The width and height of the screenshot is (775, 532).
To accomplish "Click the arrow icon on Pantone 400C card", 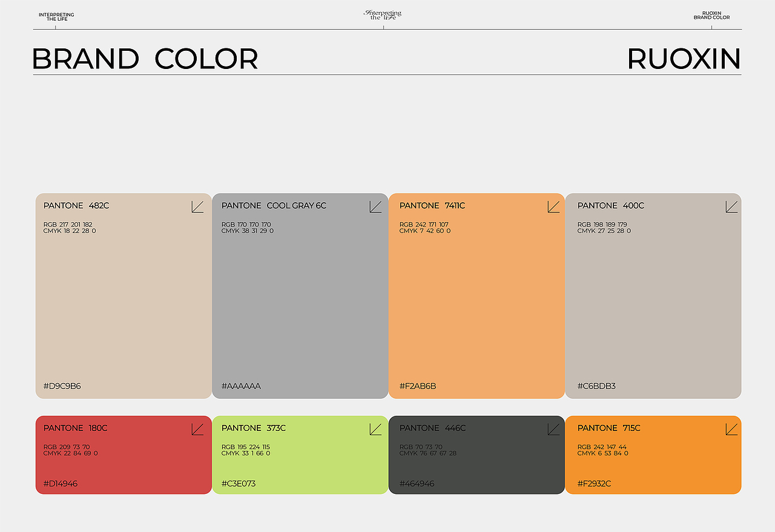I will [x=731, y=207].
